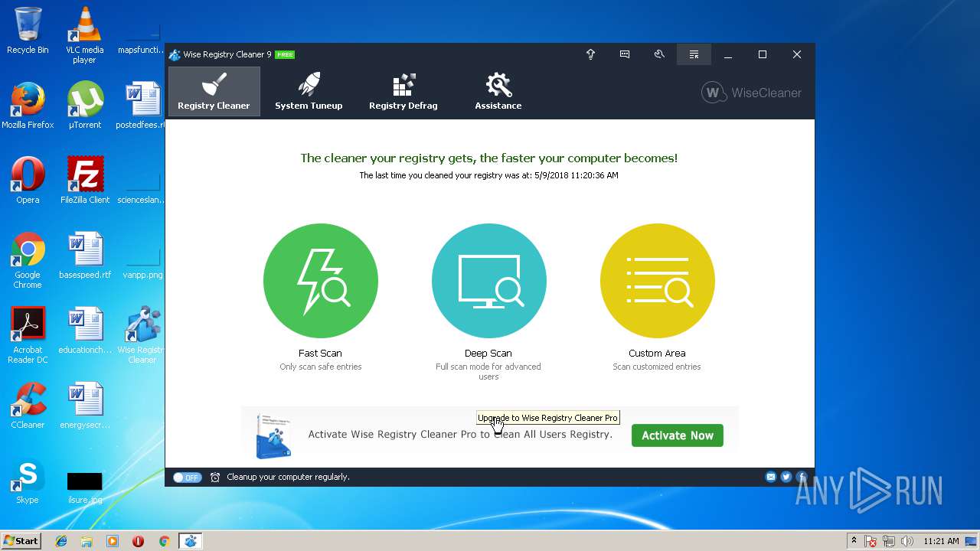Open Internet Explorer from the taskbar
This screenshot has width=980, height=551.
61,541
